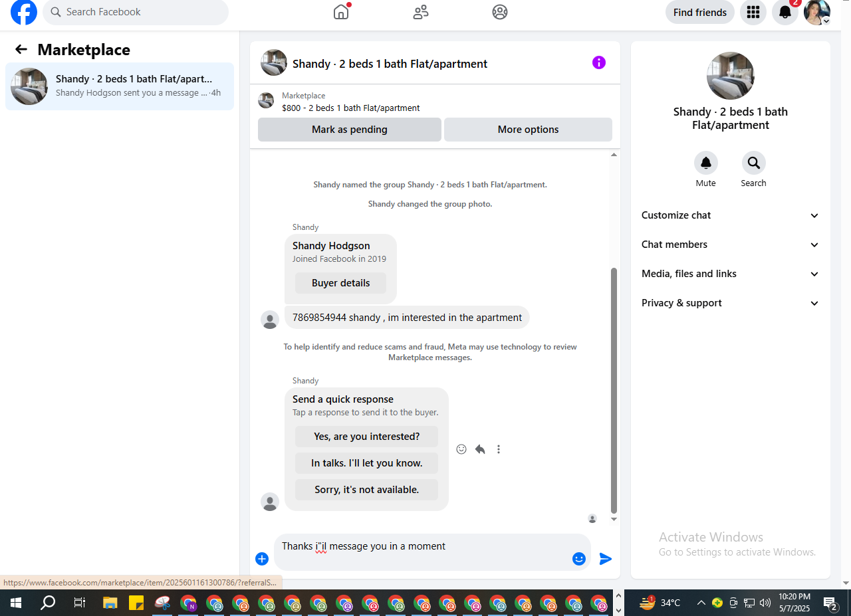This screenshot has height=616, width=851.
Task: Click the Shandy Hodgson name in buyer card
Action: 331,246
